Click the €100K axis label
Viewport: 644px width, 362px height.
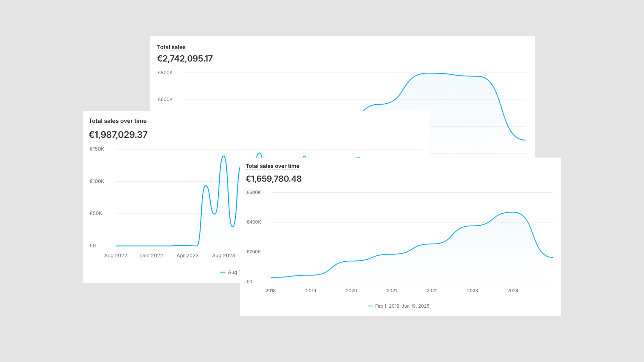pyautogui.click(x=97, y=181)
